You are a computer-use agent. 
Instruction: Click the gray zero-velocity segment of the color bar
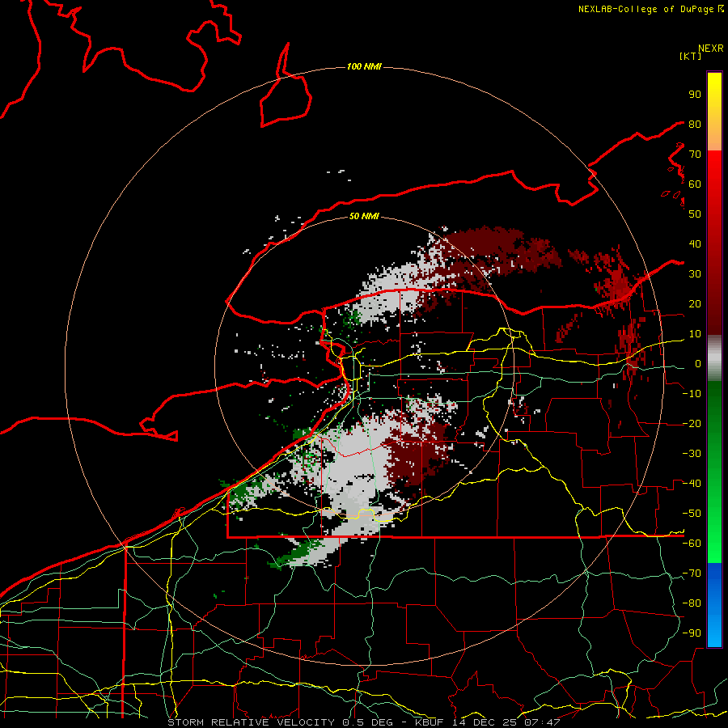pos(714,358)
